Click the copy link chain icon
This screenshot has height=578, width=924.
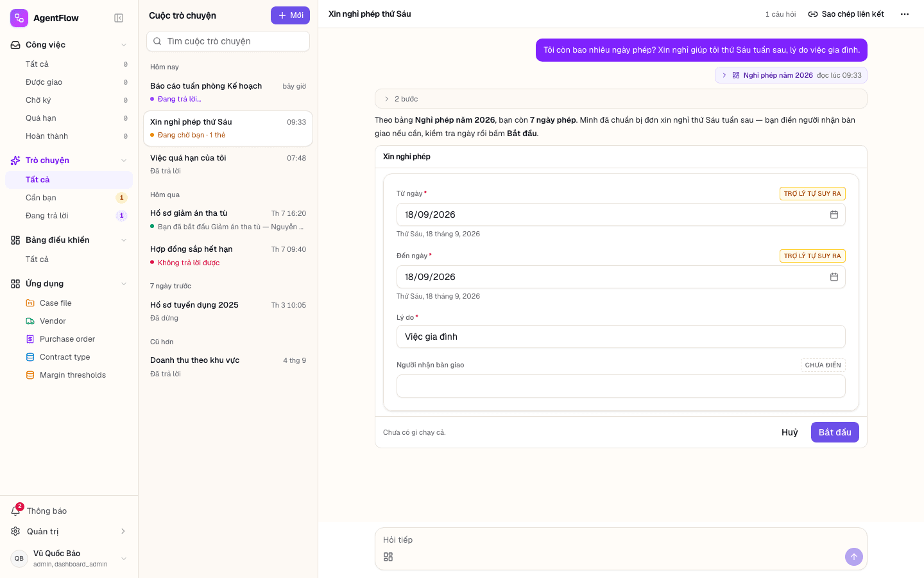pyautogui.click(x=813, y=14)
